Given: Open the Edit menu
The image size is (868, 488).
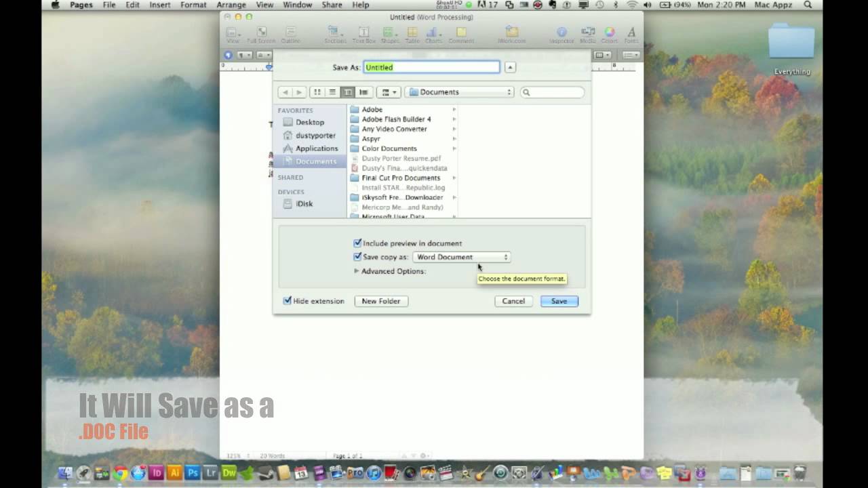Looking at the screenshot, I should point(132,5).
